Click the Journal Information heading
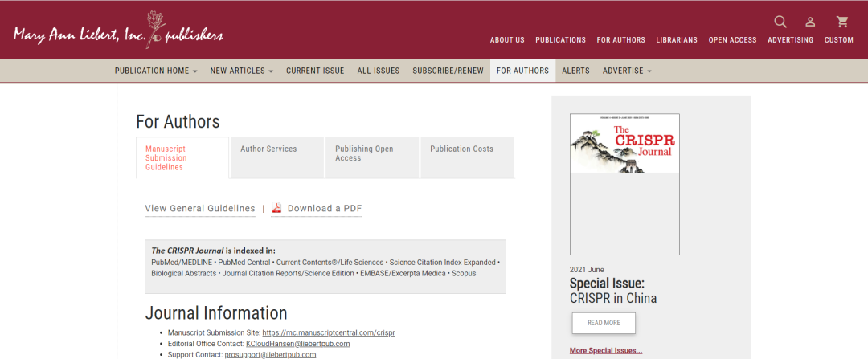 (x=216, y=312)
